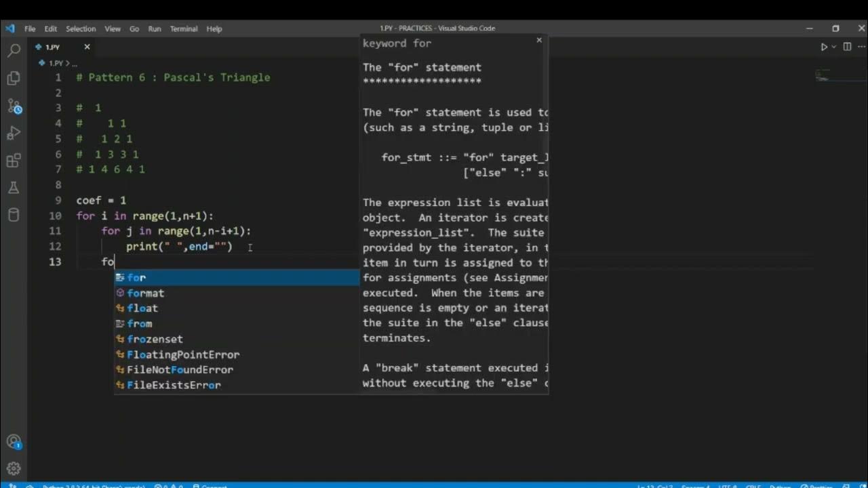Open the Accounts icon
The width and height of the screenshot is (868, 488).
click(14, 441)
